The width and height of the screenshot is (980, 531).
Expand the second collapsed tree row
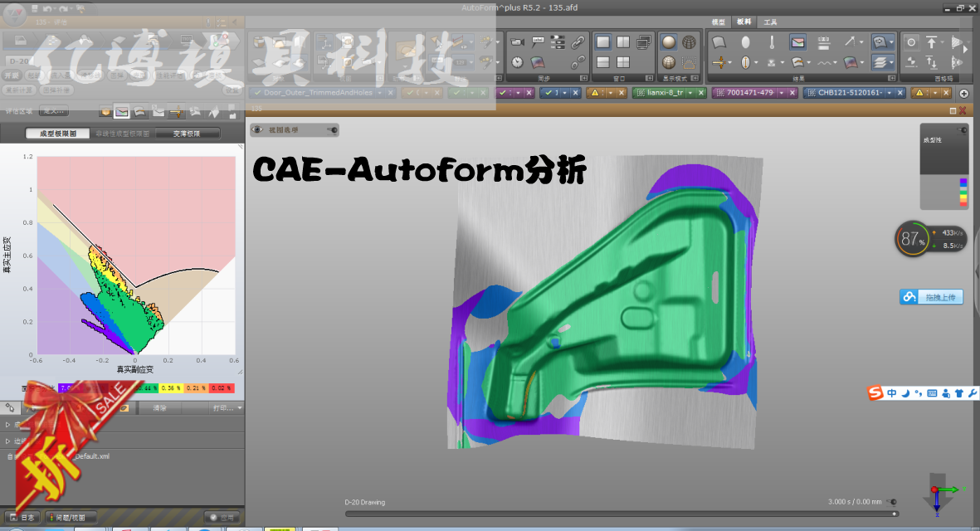(x=7, y=441)
